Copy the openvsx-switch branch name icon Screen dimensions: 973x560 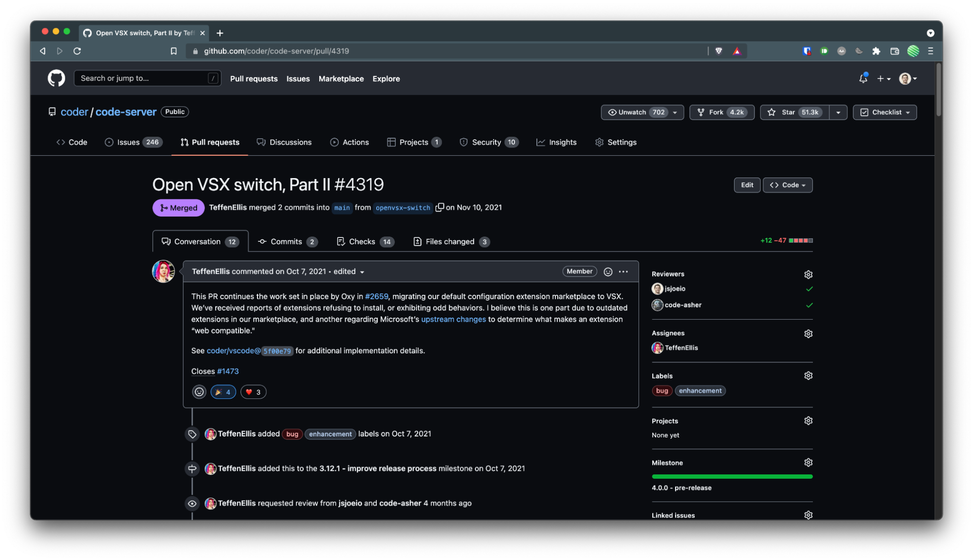pos(440,208)
